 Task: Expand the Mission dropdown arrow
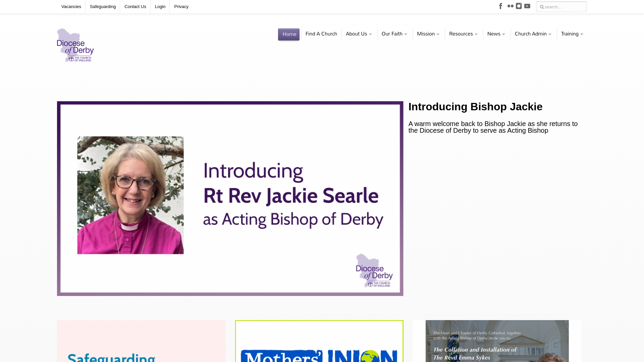click(x=438, y=35)
